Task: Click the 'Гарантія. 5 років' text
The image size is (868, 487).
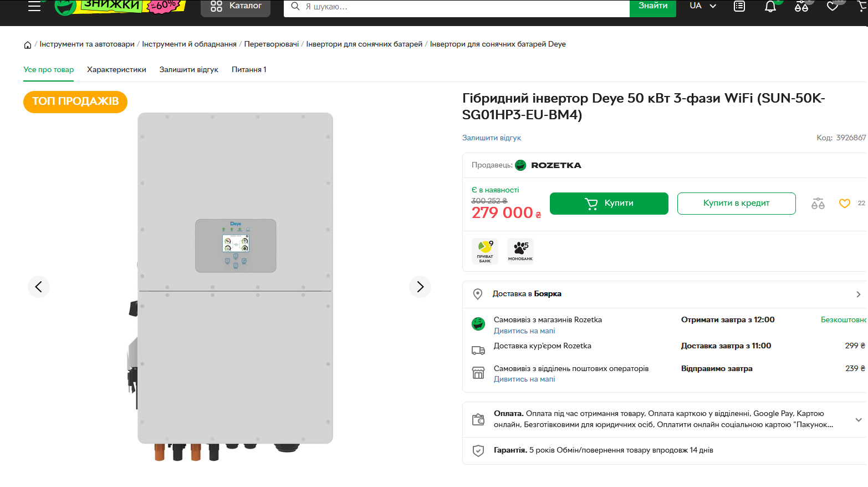Action: point(523,450)
